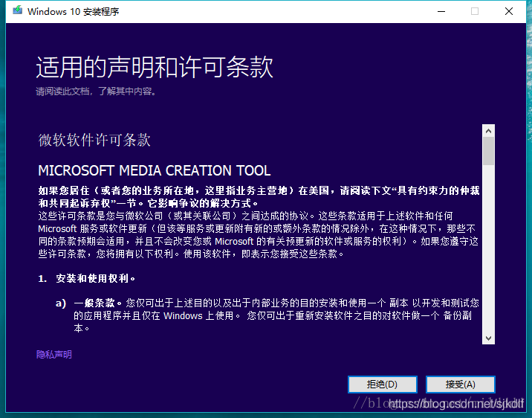
Task: Click the 微软软件许可条款 heading
Action: point(94,140)
